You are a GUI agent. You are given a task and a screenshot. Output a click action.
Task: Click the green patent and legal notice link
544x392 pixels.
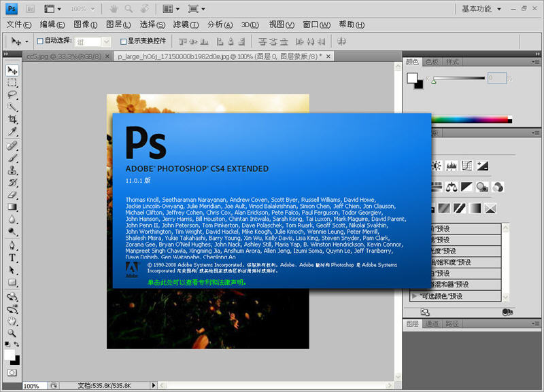pos(197,283)
